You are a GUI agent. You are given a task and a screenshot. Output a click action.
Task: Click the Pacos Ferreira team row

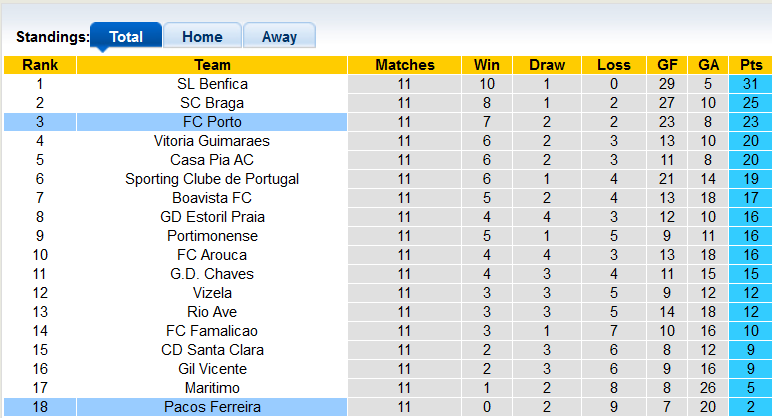pyautogui.click(x=212, y=407)
